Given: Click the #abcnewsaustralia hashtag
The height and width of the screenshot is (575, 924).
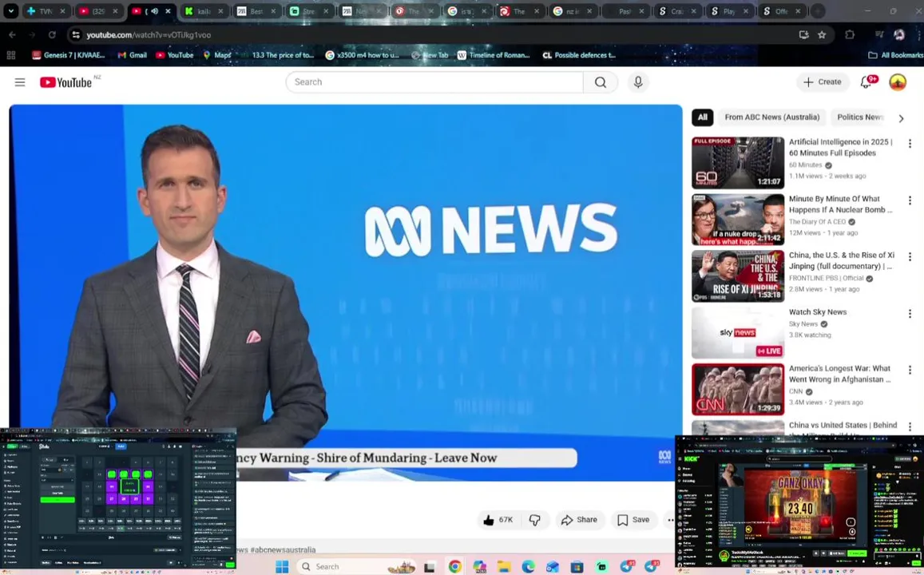Looking at the screenshot, I should tap(283, 549).
